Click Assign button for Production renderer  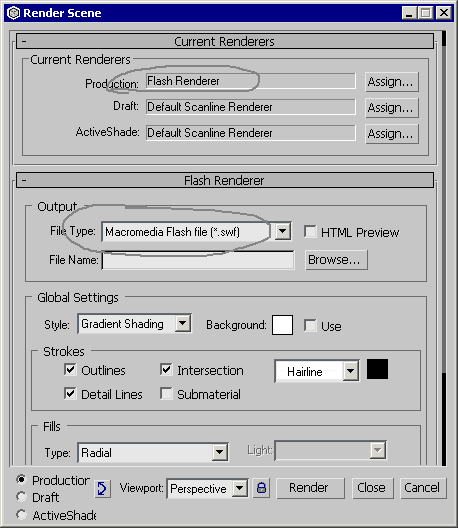click(392, 82)
